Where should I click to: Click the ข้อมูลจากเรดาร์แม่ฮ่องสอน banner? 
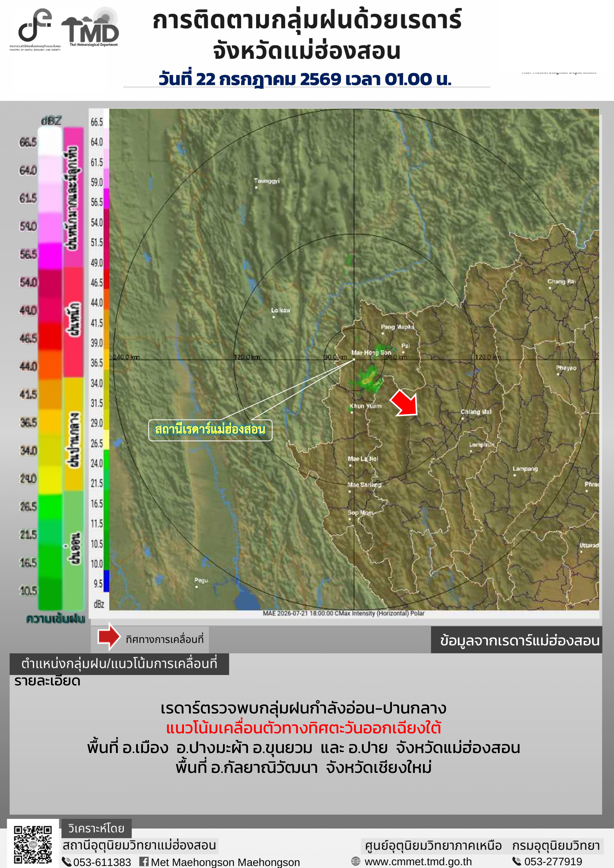[516, 640]
